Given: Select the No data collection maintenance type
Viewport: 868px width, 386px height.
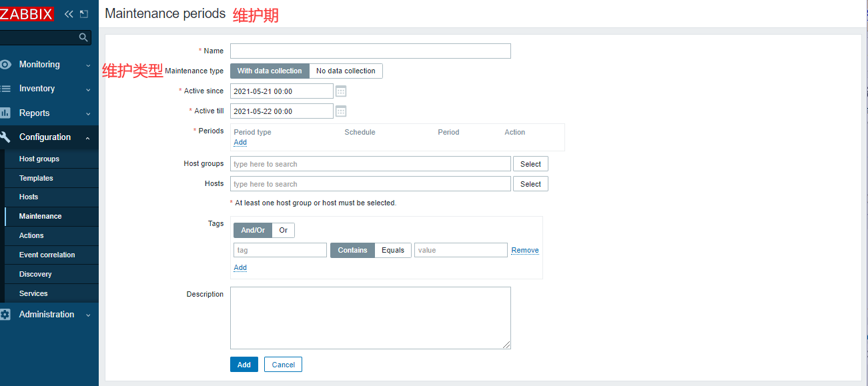Looking at the screenshot, I should tap(346, 71).
